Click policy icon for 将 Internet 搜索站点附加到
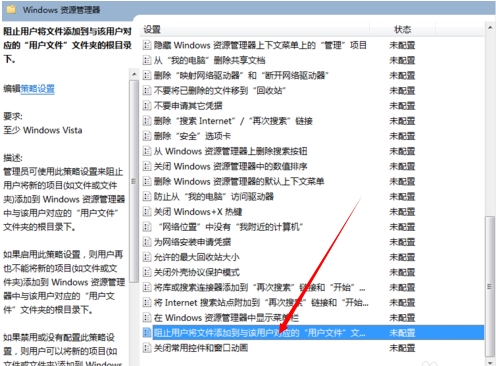The image size is (496, 366). pos(147,303)
